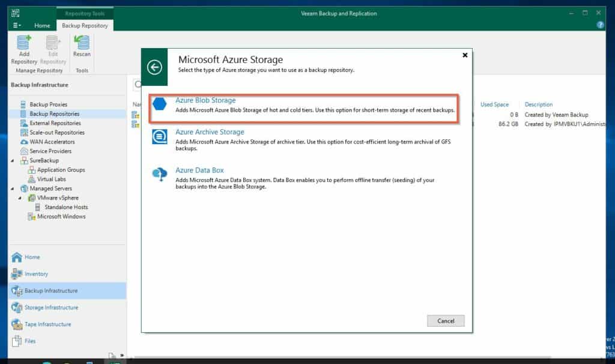
Task: Select the Standalone Hosts tree label
Action: (66, 207)
